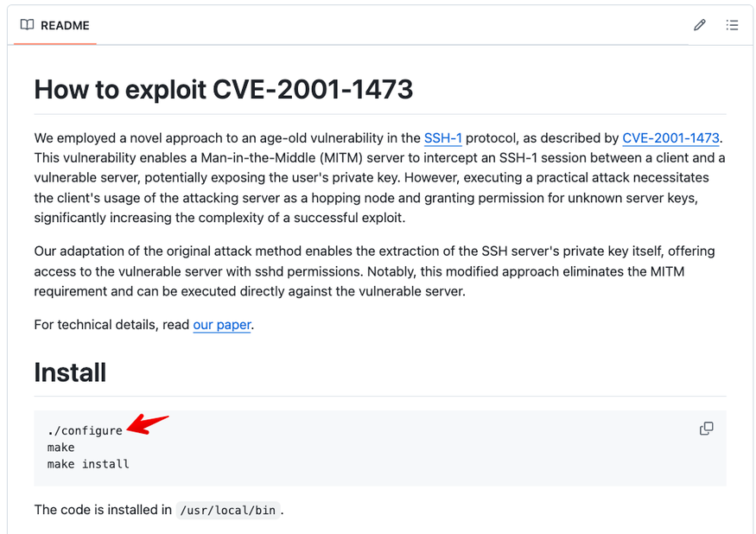The image size is (756, 534).
Task: Open the README outline list icon
Action: tap(732, 25)
